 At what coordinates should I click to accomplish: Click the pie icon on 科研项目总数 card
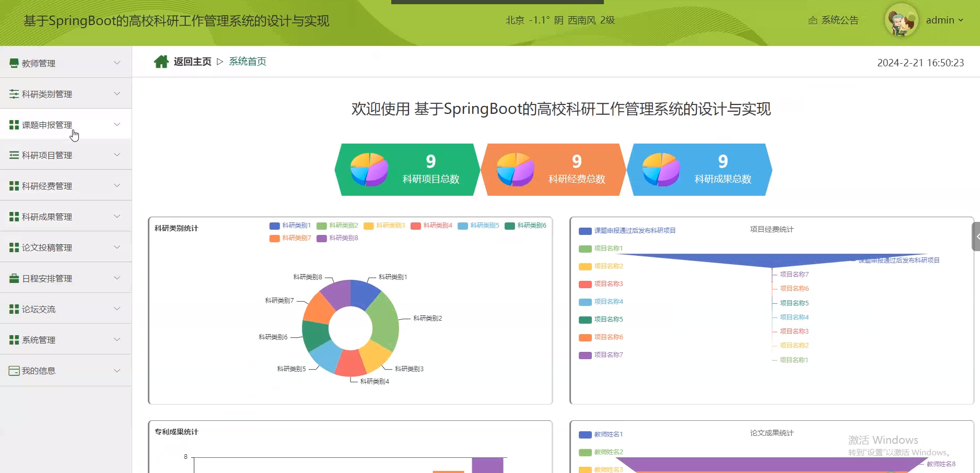pos(369,170)
